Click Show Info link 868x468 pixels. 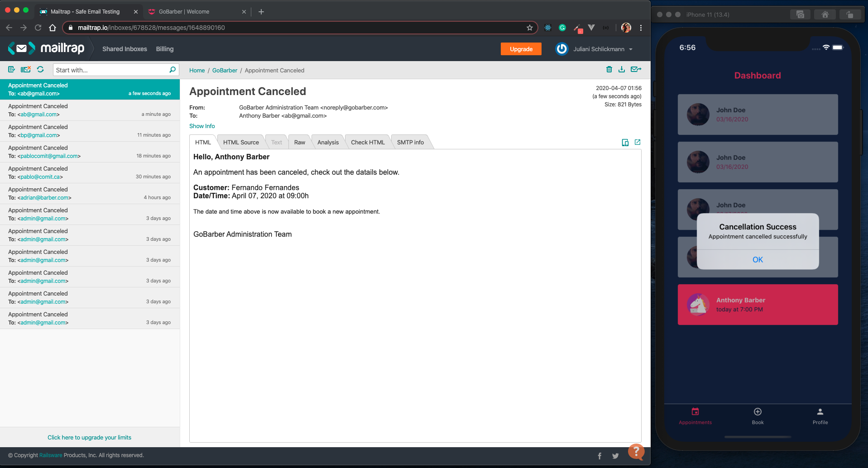tap(202, 126)
